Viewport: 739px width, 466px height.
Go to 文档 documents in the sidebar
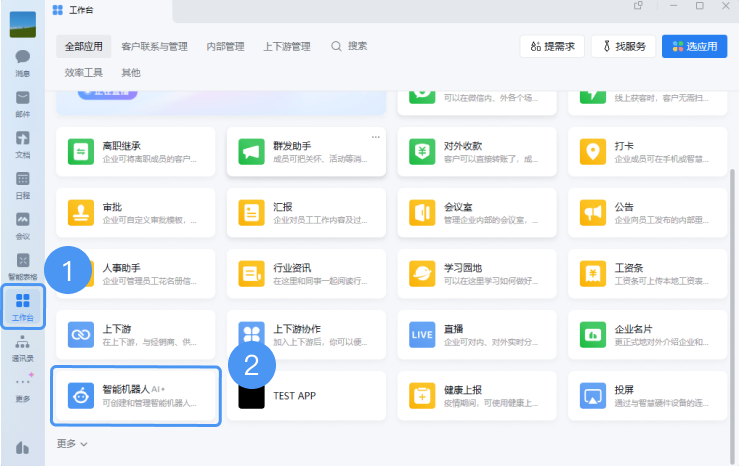pos(22,143)
